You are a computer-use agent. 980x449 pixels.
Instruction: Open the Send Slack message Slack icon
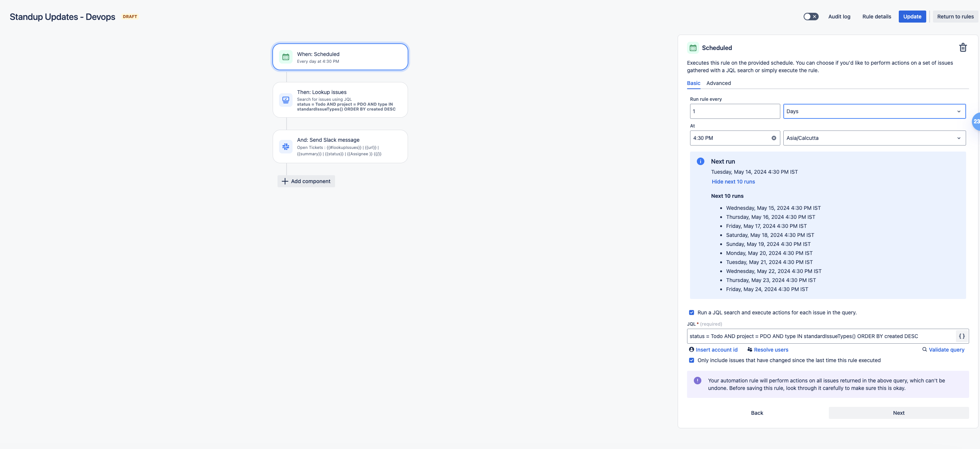(286, 147)
